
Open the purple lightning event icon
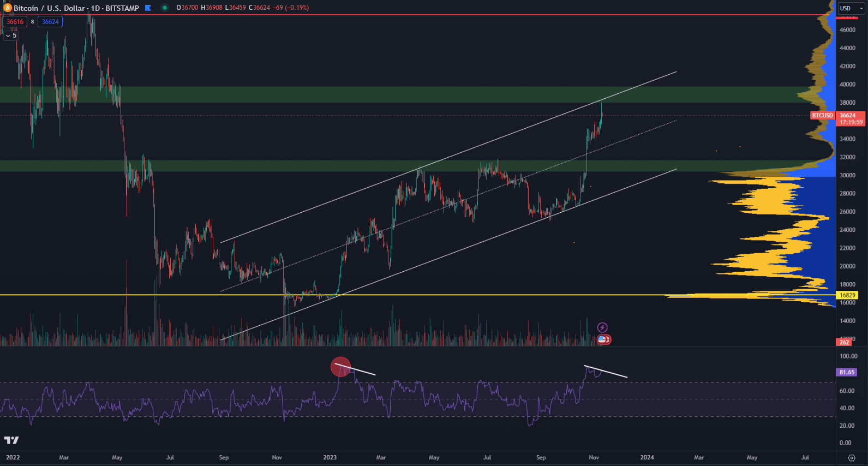602,327
